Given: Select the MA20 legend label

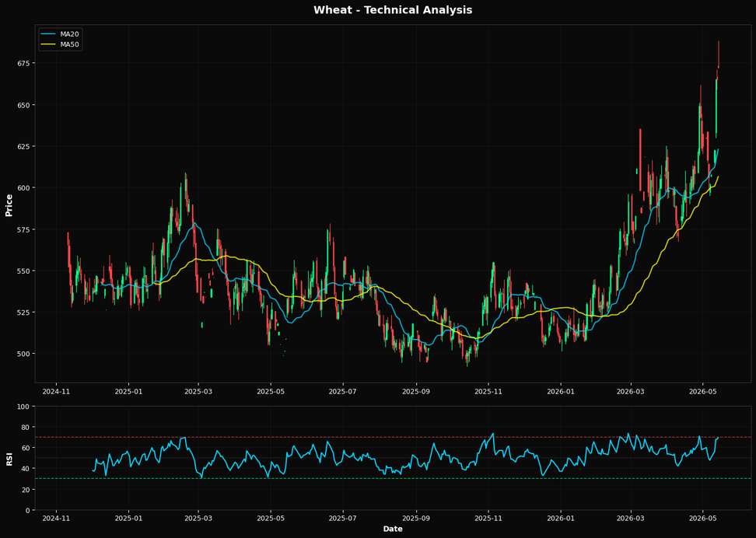Looking at the screenshot, I should pos(70,34).
